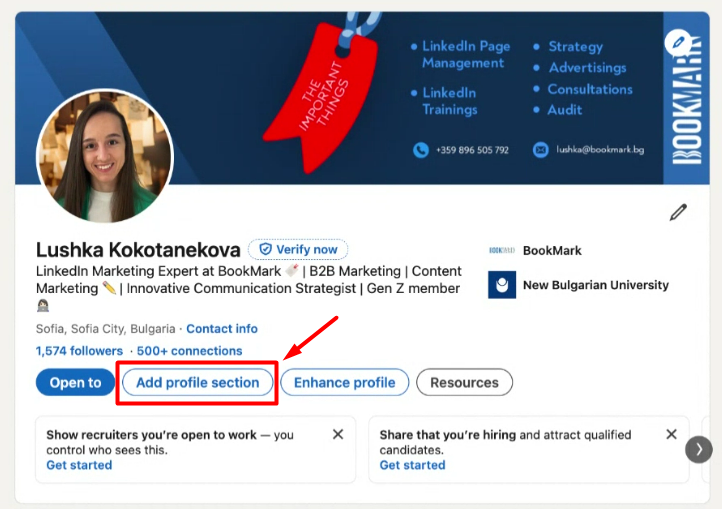This screenshot has height=509, width=722.
Task: Get started on open to work
Action: tap(79, 465)
